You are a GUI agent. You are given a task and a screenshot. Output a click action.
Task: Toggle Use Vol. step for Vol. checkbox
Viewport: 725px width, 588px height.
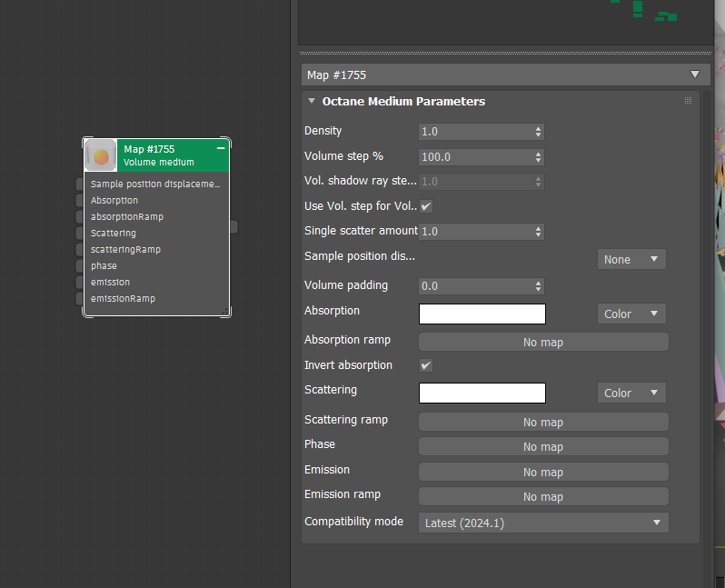(x=426, y=206)
